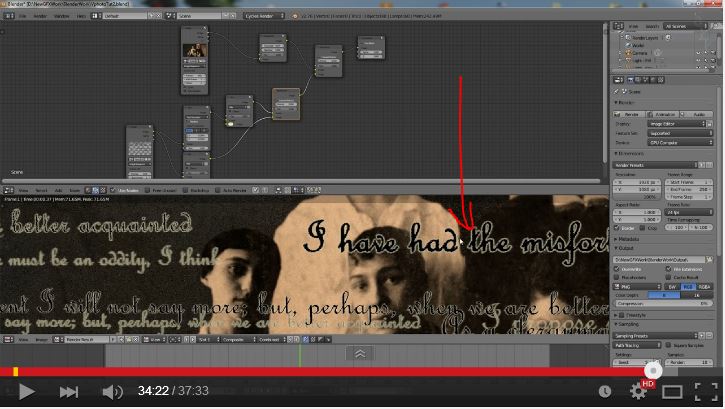Toggle the Cache Result checkbox
This screenshot has height=409, width=725.
point(668,277)
